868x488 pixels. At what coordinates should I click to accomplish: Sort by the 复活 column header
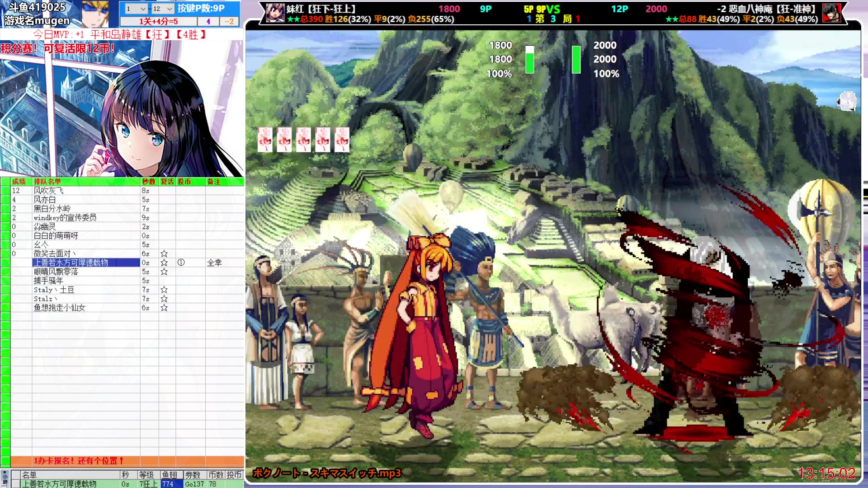(x=167, y=182)
